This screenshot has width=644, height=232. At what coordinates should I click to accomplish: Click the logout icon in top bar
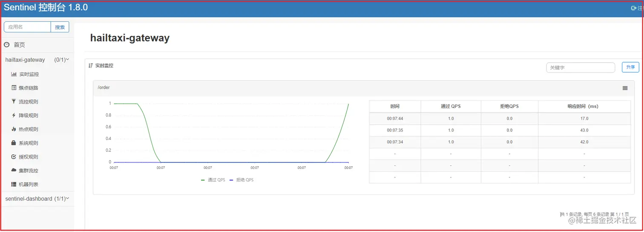pos(634,8)
